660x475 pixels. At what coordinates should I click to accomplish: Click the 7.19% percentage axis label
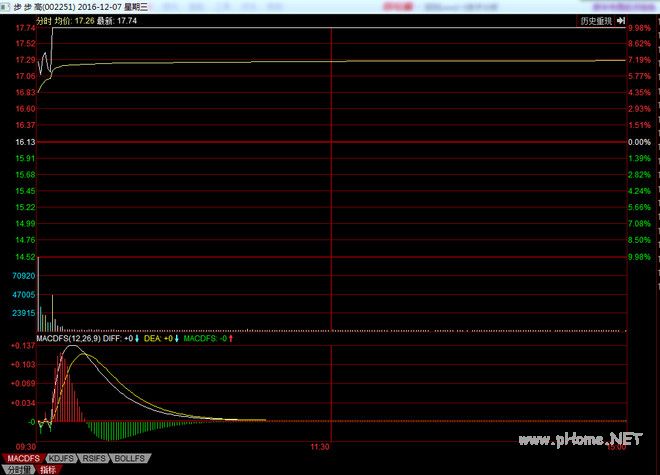(639, 60)
